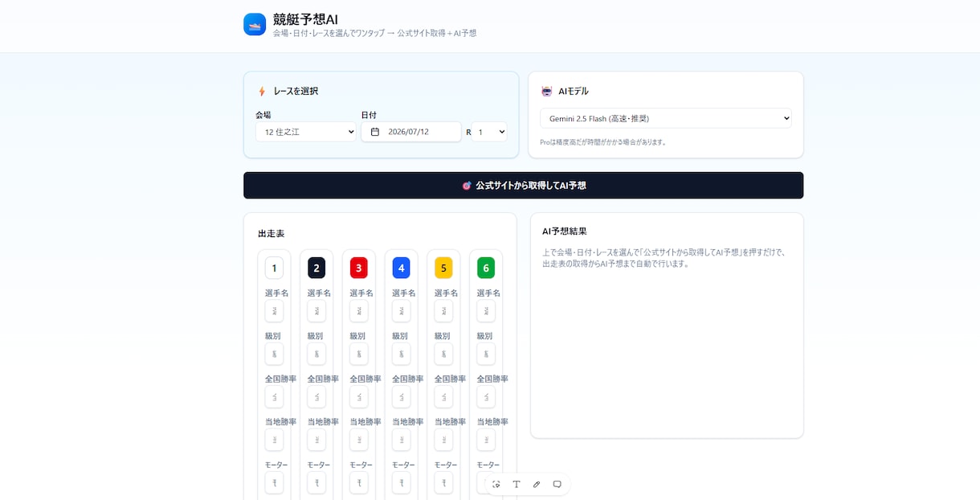Click boat 2 選手名 input field
This screenshot has width=980, height=500.
(x=316, y=311)
